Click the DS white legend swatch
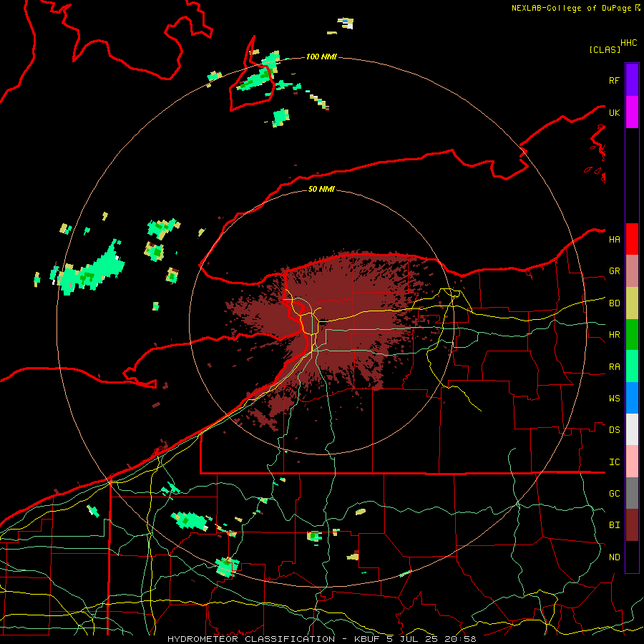The height and width of the screenshot is (644, 644). pos(632,429)
